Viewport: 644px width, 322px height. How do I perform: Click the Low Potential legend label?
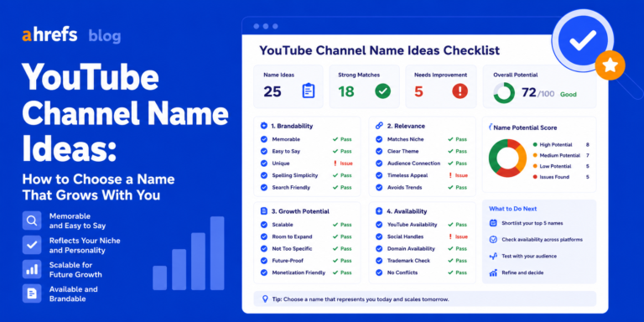555,166
